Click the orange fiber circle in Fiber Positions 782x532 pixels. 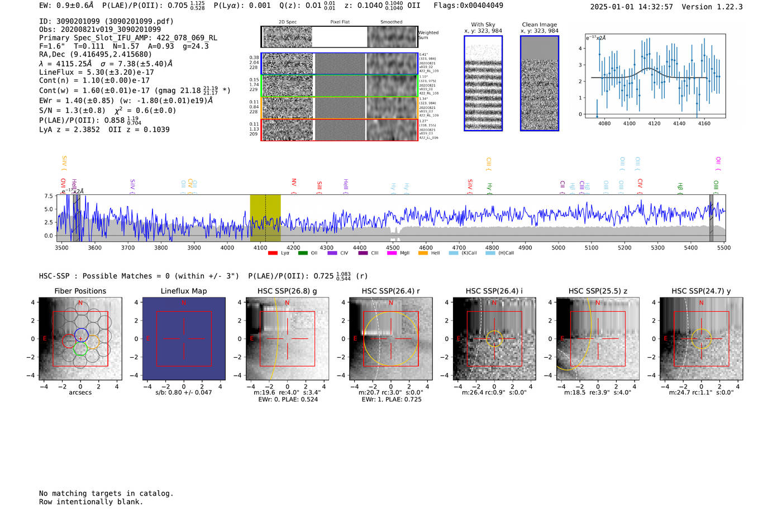pyautogui.click(x=93, y=342)
